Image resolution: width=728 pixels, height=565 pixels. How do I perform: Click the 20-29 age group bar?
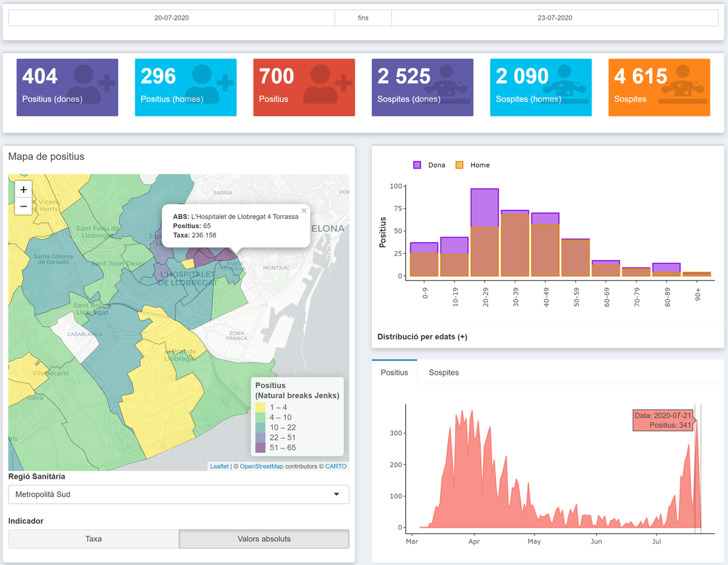[485, 232]
